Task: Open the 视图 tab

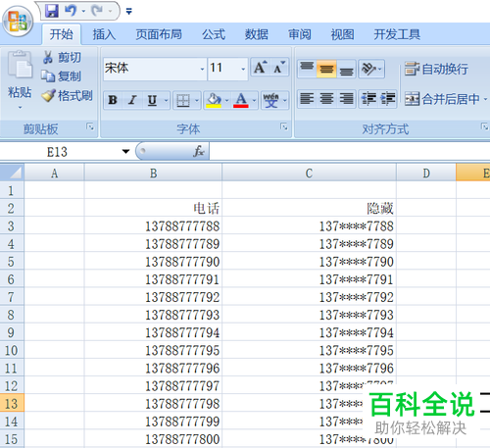Action: [x=342, y=34]
